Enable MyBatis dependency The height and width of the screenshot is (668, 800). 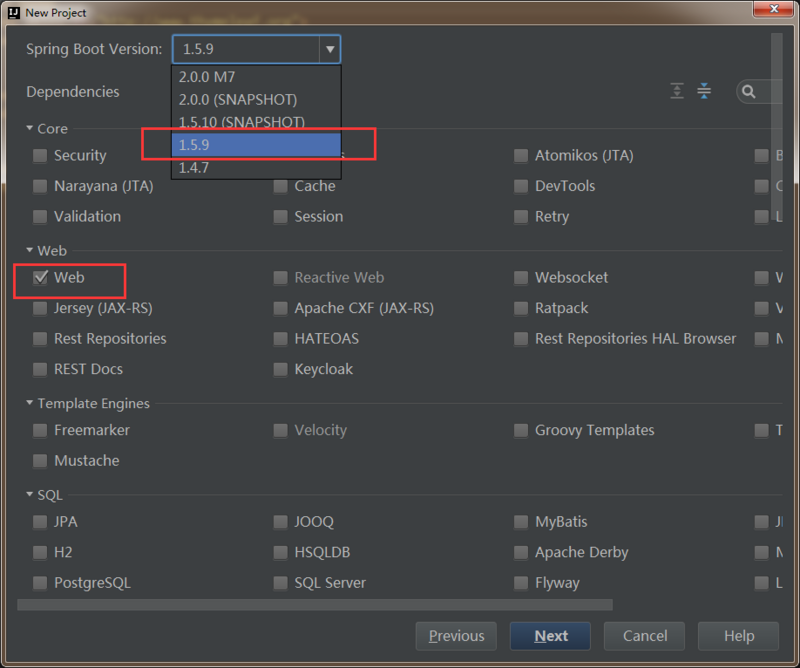click(520, 522)
